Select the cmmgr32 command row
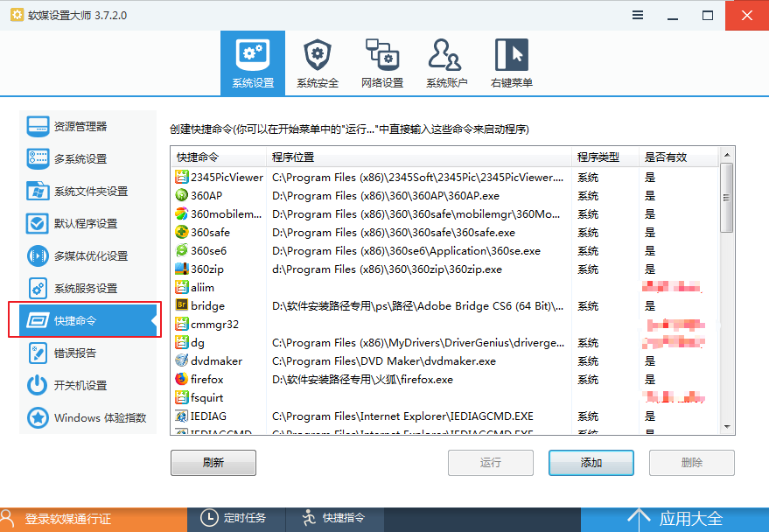769x532 pixels. (x=444, y=324)
